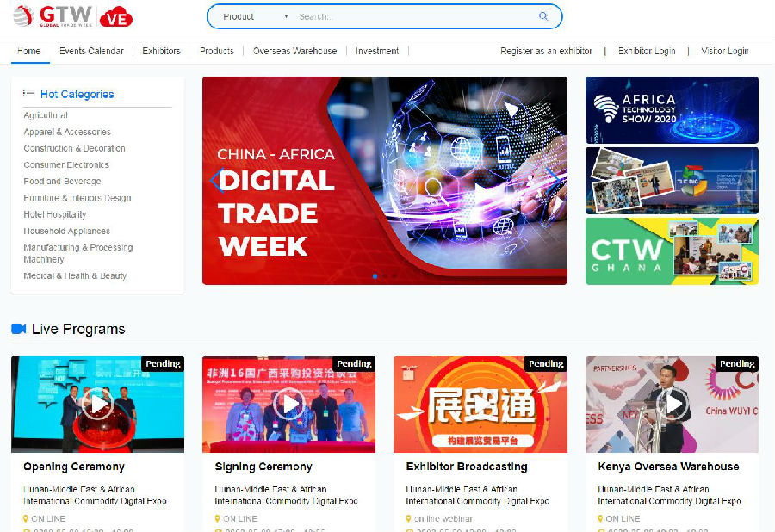Select the Agricultural category
This screenshot has width=775, height=532.
[46, 115]
